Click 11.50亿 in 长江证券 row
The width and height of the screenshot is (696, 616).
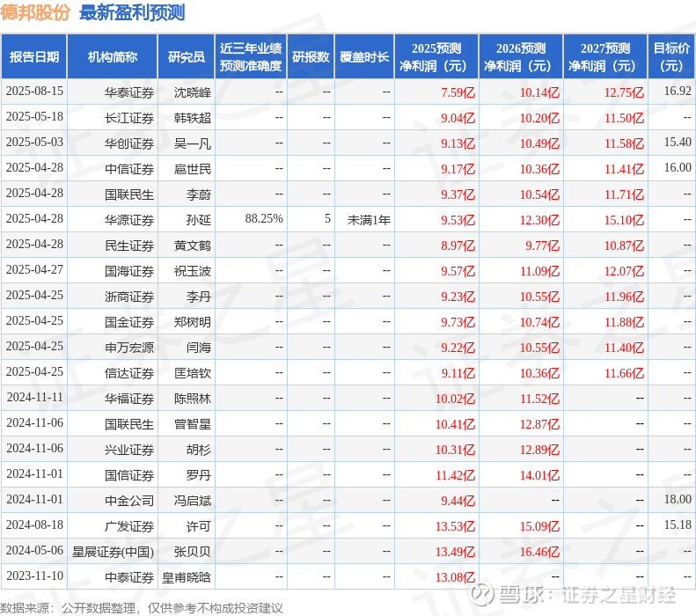coord(624,118)
